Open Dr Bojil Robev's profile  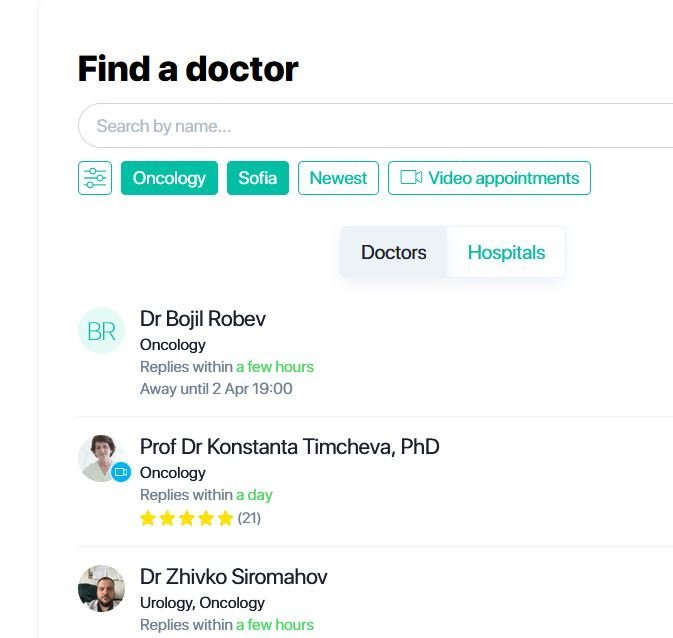click(x=203, y=319)
